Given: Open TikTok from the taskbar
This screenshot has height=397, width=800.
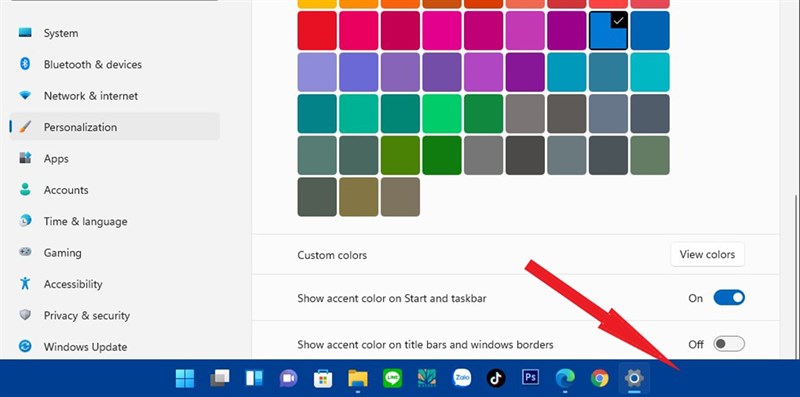Looking at the screenshot, I should pyautogui.click(x=496, y=378).
